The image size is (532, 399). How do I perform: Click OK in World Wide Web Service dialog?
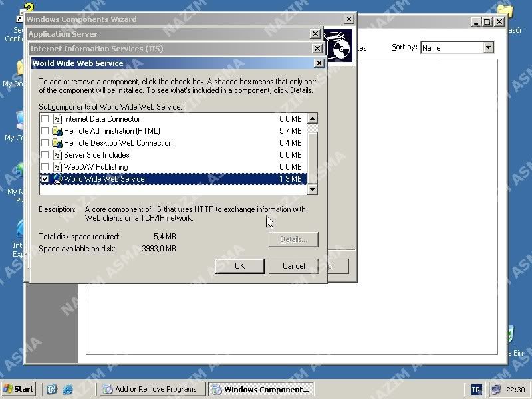(239, 266)
